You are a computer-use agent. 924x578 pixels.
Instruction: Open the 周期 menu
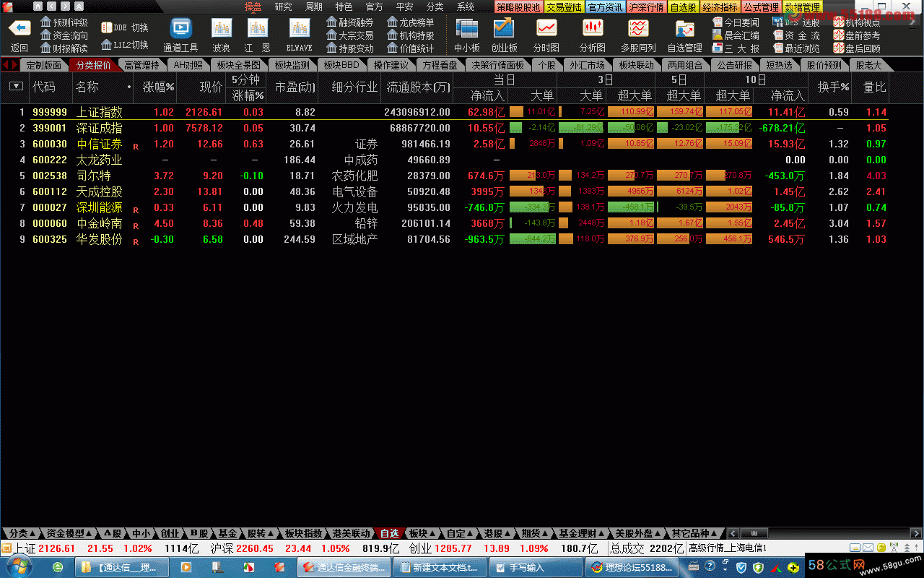click(x=314, y=7)
